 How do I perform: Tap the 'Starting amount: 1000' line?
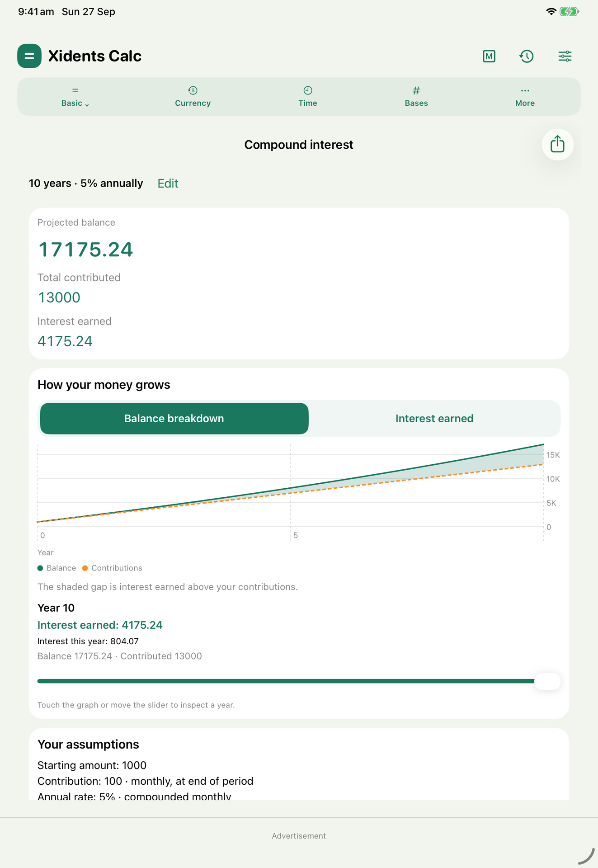coord(92,765)
